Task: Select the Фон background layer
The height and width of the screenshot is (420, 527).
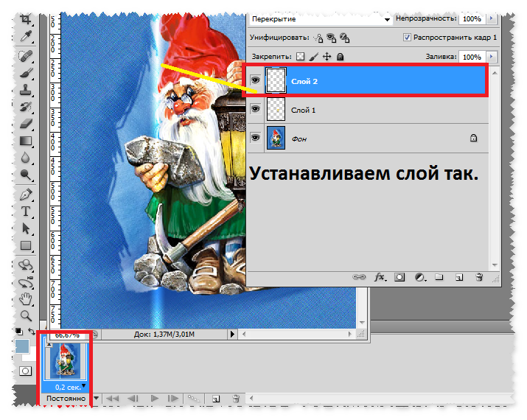Action: tap(368, 138)
